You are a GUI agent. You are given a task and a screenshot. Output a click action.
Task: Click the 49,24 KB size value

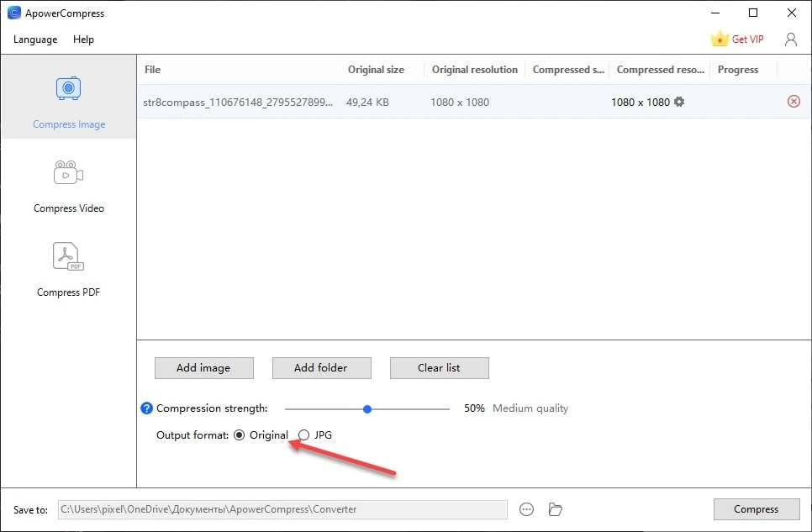pos(367,102)
